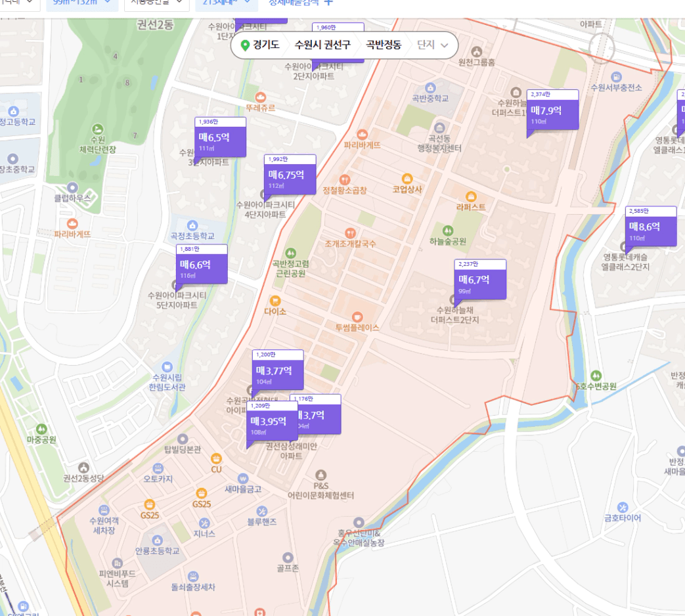Select 수원시 권선구 in the location breadcrumb
This screenshot has width=685, height=616.
coord(322,45)
